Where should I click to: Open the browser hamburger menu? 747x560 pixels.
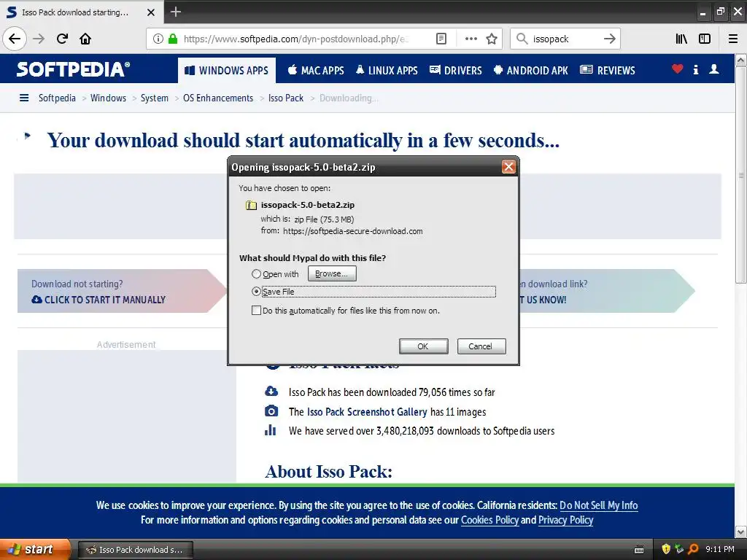coord(733,39)
